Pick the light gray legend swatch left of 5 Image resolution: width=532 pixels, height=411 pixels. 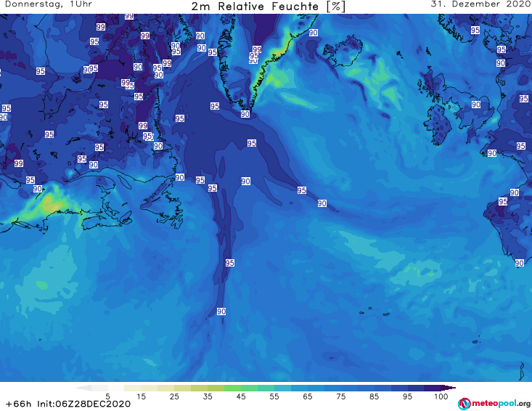pos(99,388)
